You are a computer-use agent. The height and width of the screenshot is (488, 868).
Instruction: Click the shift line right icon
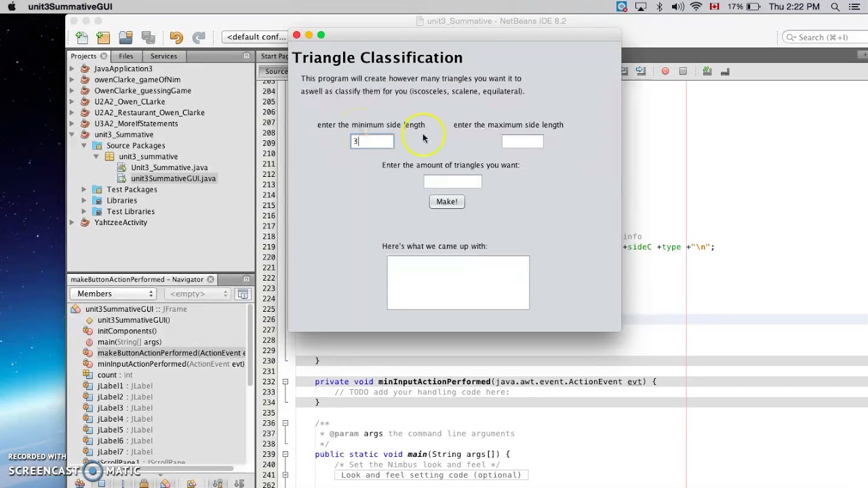641,71
